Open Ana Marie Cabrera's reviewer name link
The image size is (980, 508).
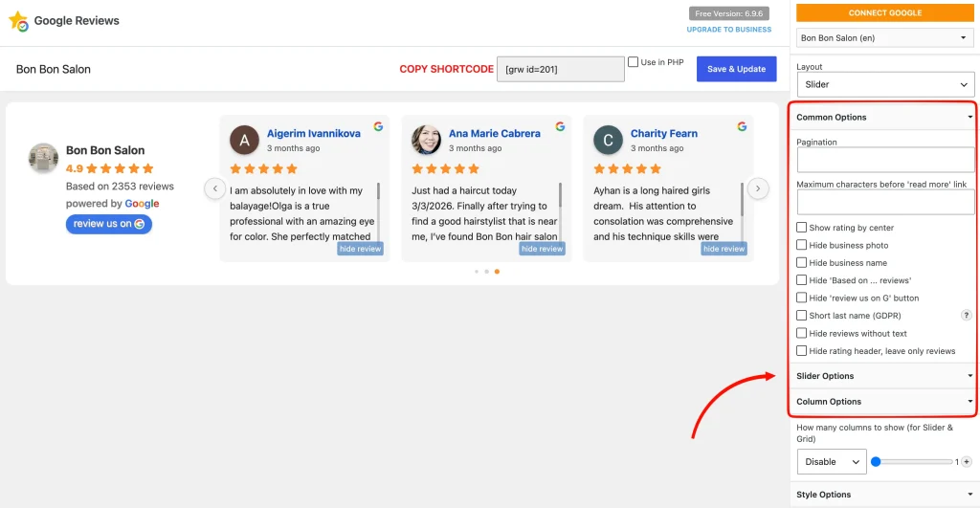point(495,133)
